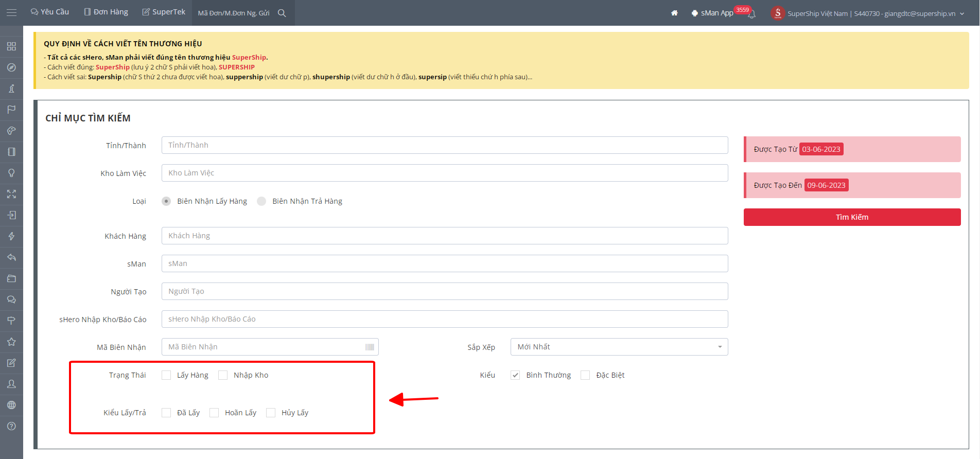Open the sHero Nhập Kho/Báo Cáo selector field
Screen dimensions: 980x459
[x=445, y=319]
